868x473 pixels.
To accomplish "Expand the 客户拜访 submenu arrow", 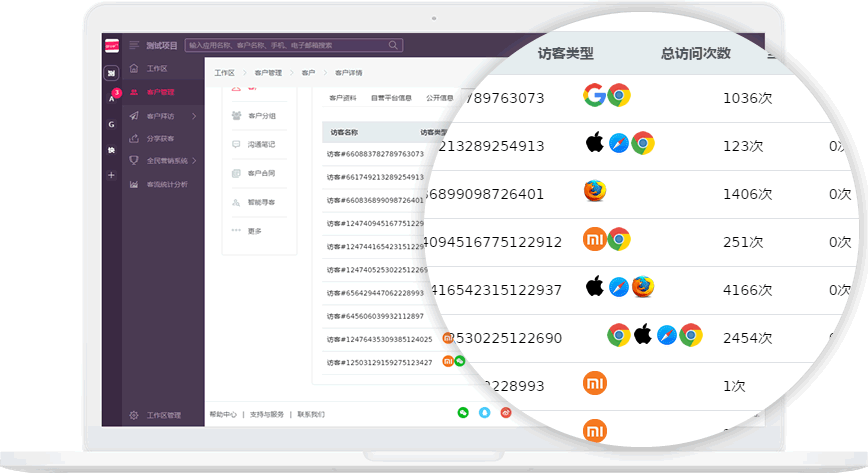I will point(194,116).
